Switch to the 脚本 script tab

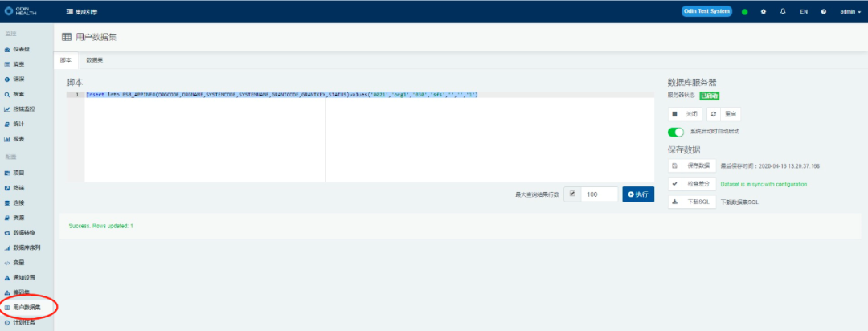[66, 60]
